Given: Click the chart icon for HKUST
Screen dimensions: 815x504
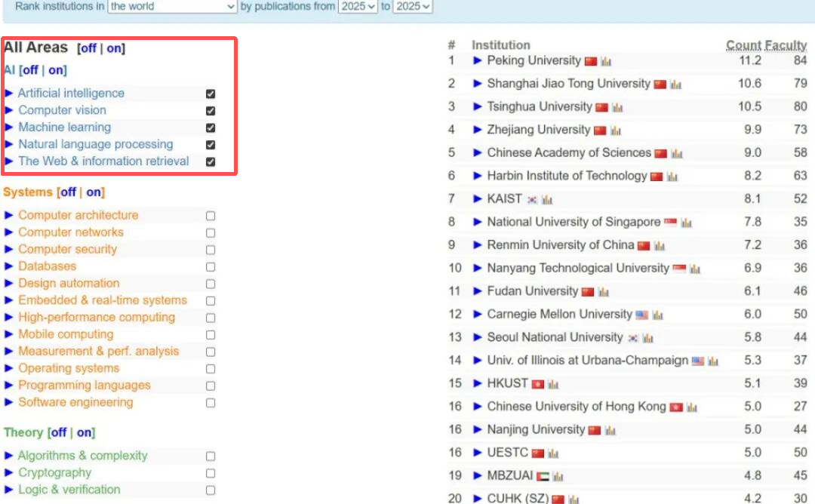Looking at the screenshot, I should (554, 385).
